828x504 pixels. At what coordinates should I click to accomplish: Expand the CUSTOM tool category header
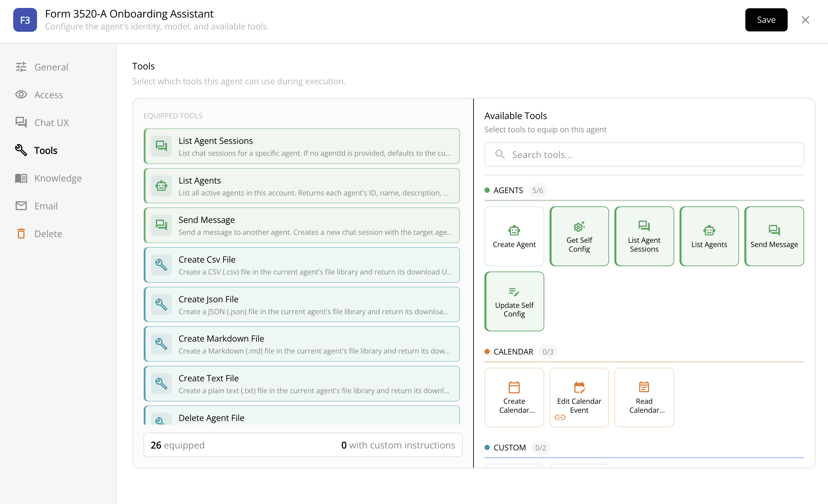coord(509,447)
